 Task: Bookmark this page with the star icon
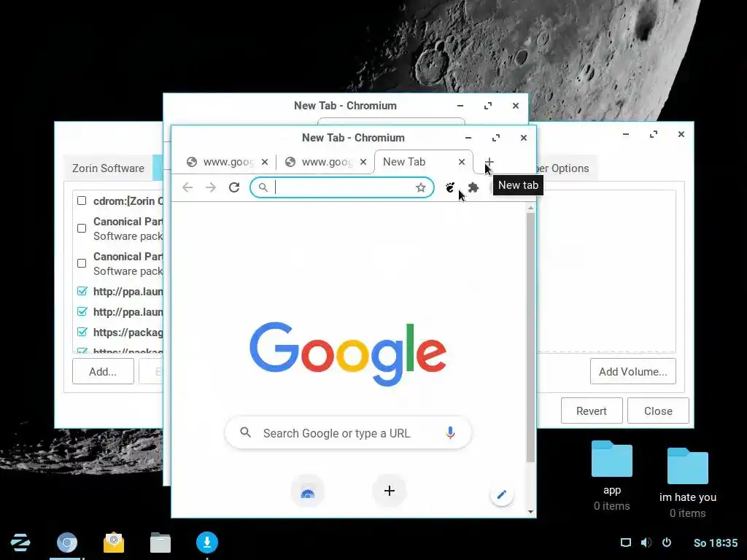click(x=421, y=187)
